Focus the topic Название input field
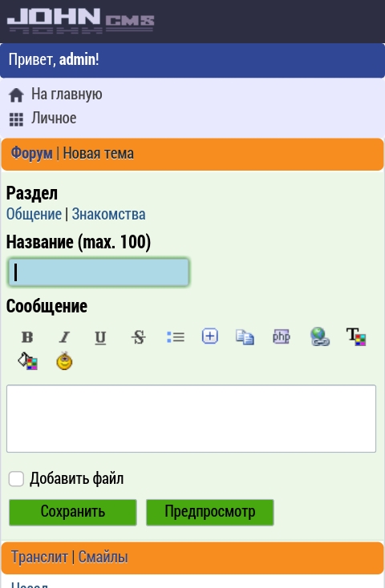The height and width of the screenshot is (588, 385). [x=99, y=272]
